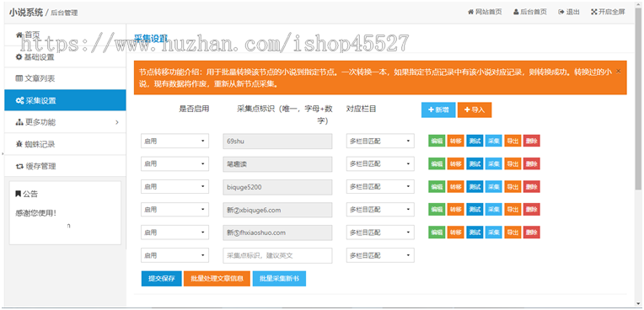Open 多栏目匹配 dropdown for 69shu

[380, 141]
